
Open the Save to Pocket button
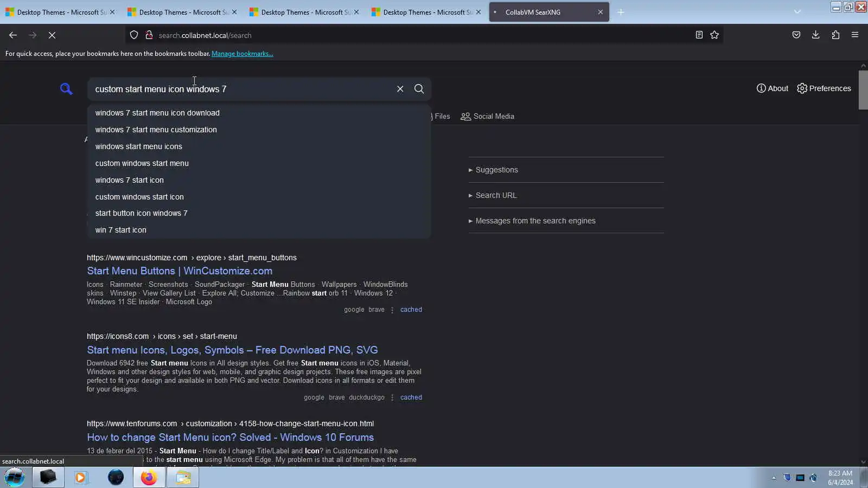click(x=796, y=35)
